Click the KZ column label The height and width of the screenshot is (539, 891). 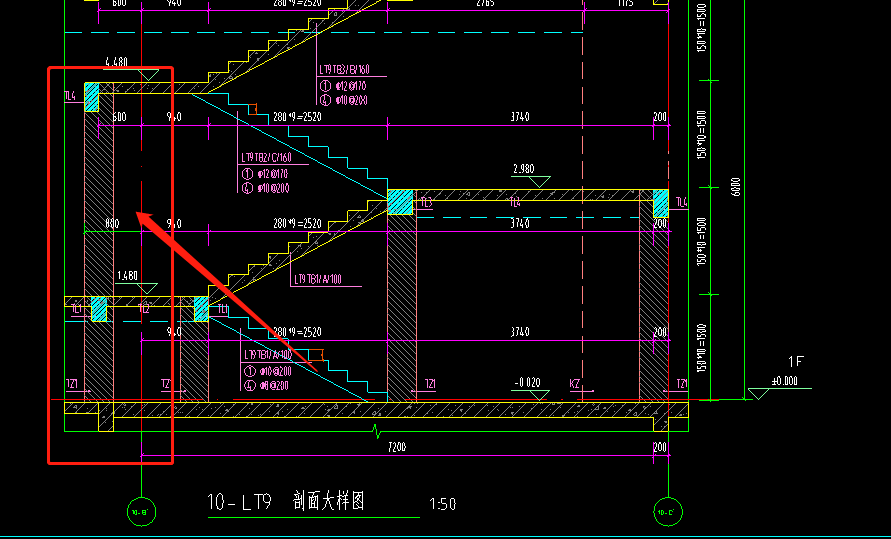(574, 384)
